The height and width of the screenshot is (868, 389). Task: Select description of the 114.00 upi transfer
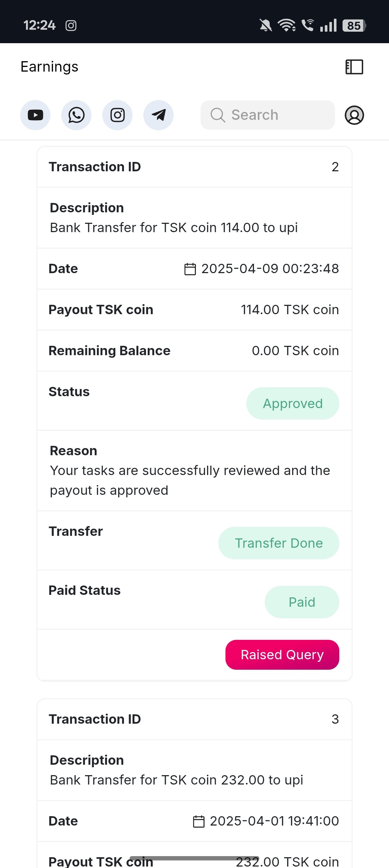tap(174, 227)
